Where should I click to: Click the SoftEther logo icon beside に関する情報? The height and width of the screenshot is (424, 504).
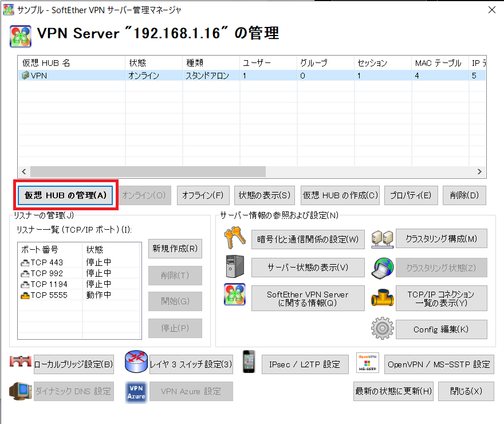coord(235,295)
